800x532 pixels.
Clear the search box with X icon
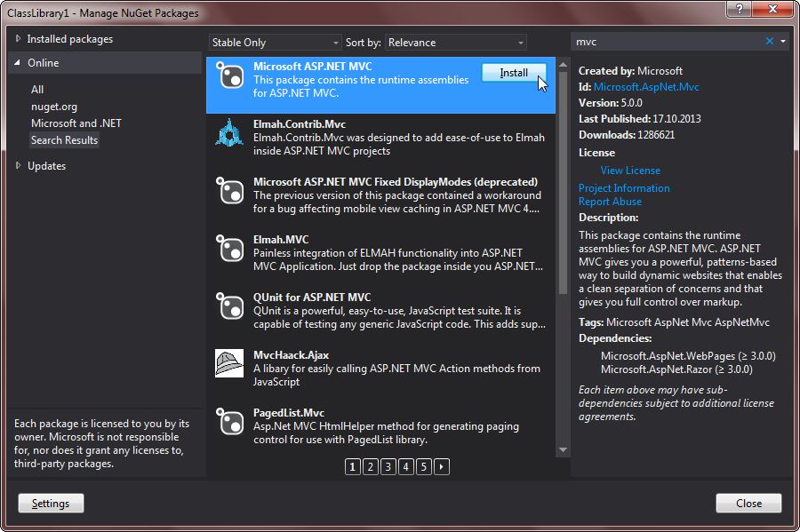770,42
